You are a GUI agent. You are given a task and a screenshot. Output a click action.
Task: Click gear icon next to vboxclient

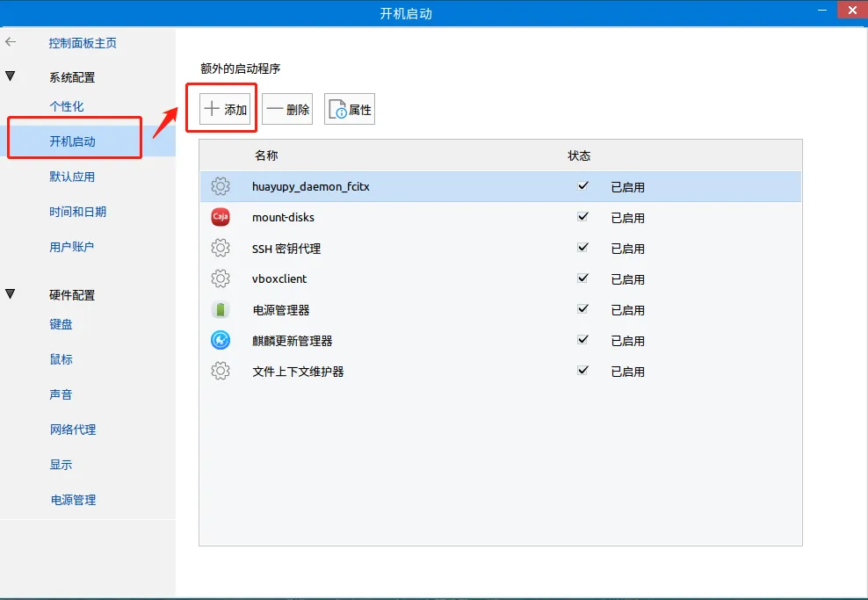click(221, 278)
